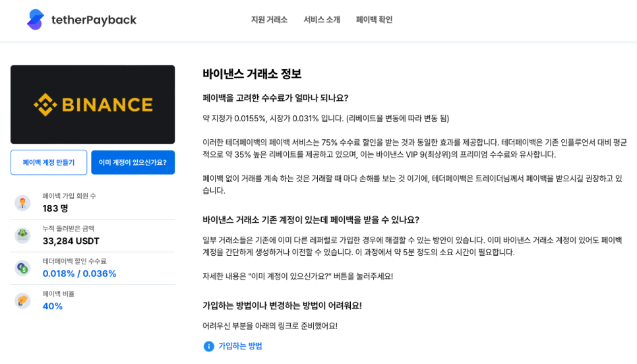Click the info icon beside 가입하는 방법

(x=209, y=347)
